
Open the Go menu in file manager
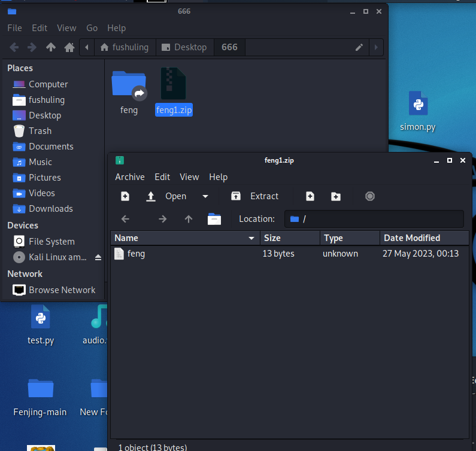pos(92,28)
